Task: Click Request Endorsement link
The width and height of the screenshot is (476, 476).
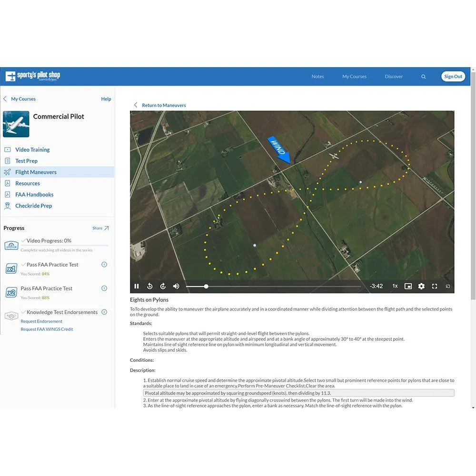Action: [41, 321]
